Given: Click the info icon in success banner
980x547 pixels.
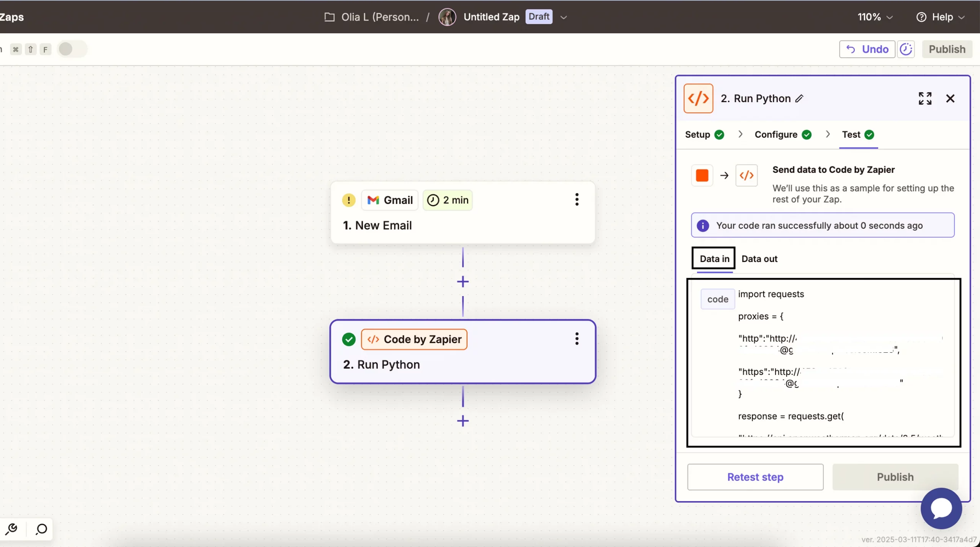Looking at the screenshot, I should pos(702,225).
